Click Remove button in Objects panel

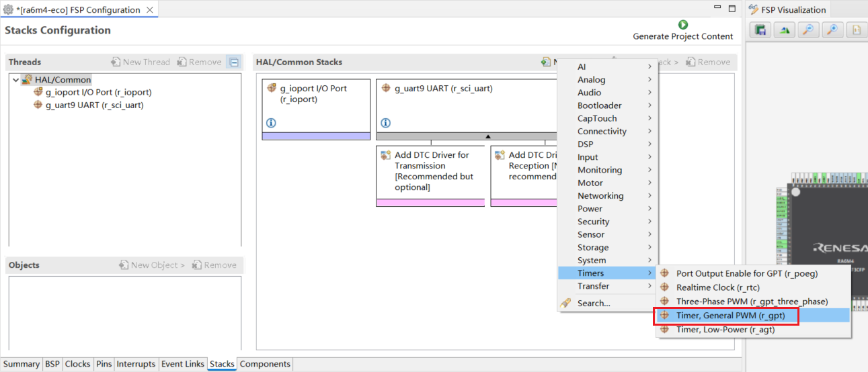pos(214,265)
